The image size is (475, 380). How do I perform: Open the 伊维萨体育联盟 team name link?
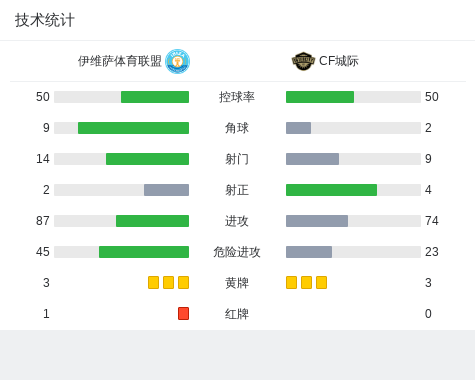pos(120,61)
